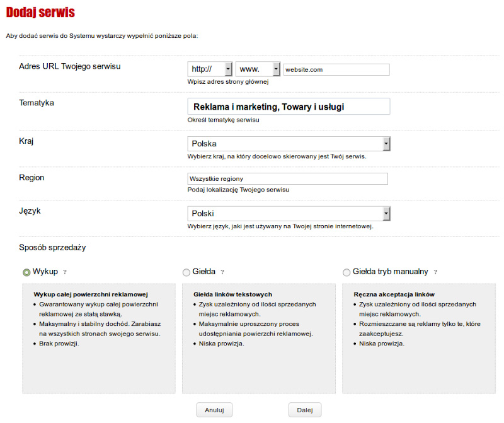Click the Sposób sprzedaży section label
The height and width of the screenshot is (423, 504).
pyautogui.click(x=53, y=247)
